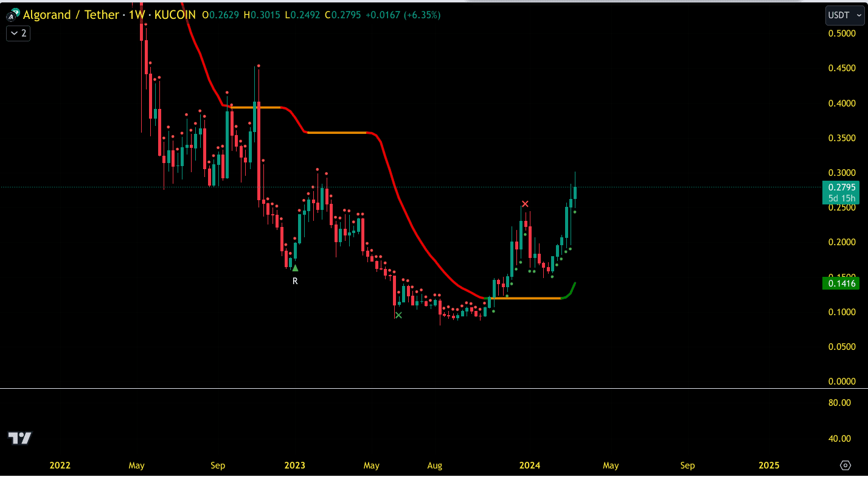Click the 0.2000 price axis label
The height and width of the screenshot is (477, 868).
point(842,242)
